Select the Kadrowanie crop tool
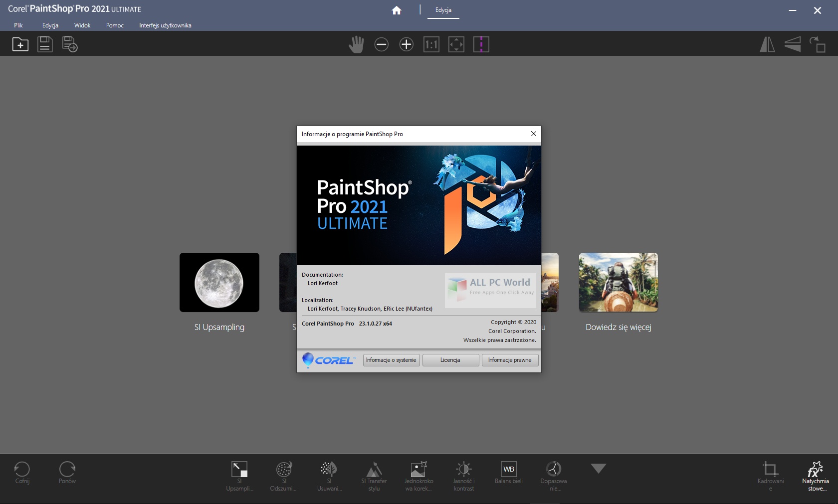838x504 pixels. tap(771, 476)
